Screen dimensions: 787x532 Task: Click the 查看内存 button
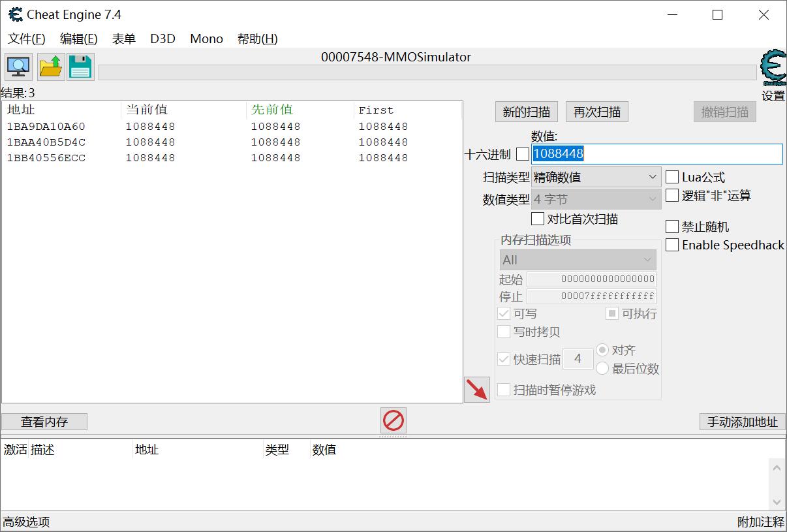coord(44,422)
